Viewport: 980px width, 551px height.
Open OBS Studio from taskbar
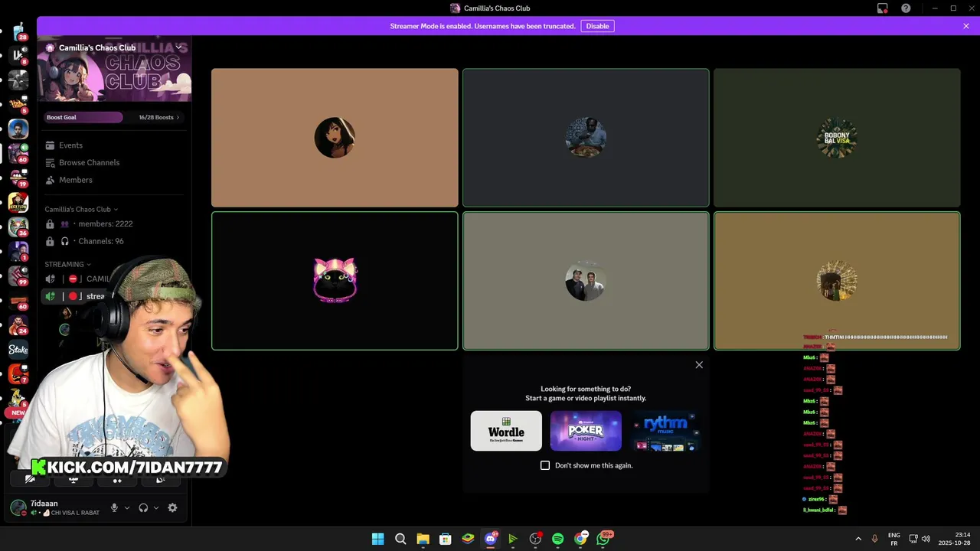(535, 539)
